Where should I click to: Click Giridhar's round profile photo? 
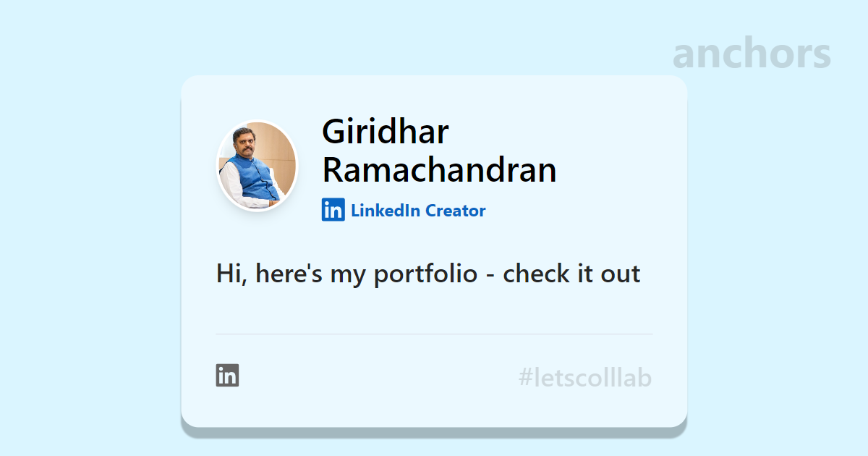(258, 166)
